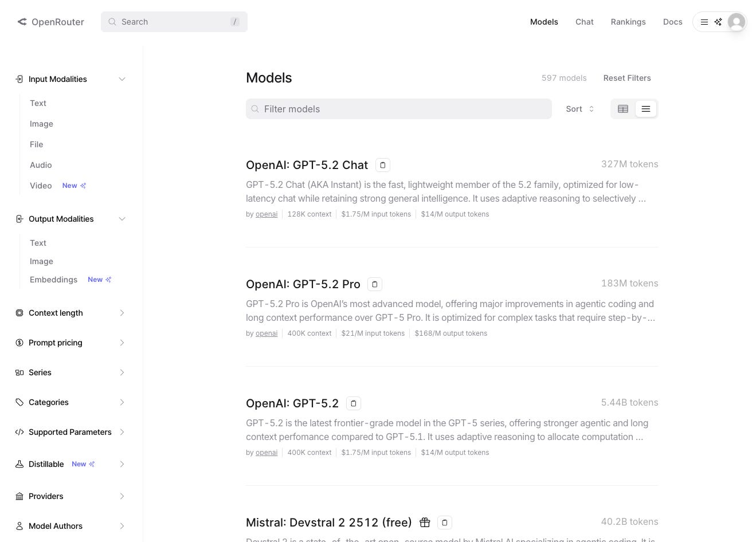The width and height of the screenshot is (756, 542).
Task: Click gift icon beside Devstral 2 2512
Action: (x=425, y=523)
